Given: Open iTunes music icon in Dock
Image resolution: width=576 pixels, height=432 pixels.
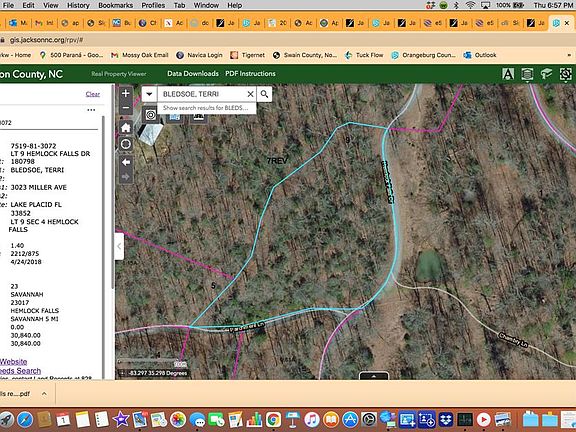Looking at the screenshot, I should pyautogui.click(x=312, y=419).
